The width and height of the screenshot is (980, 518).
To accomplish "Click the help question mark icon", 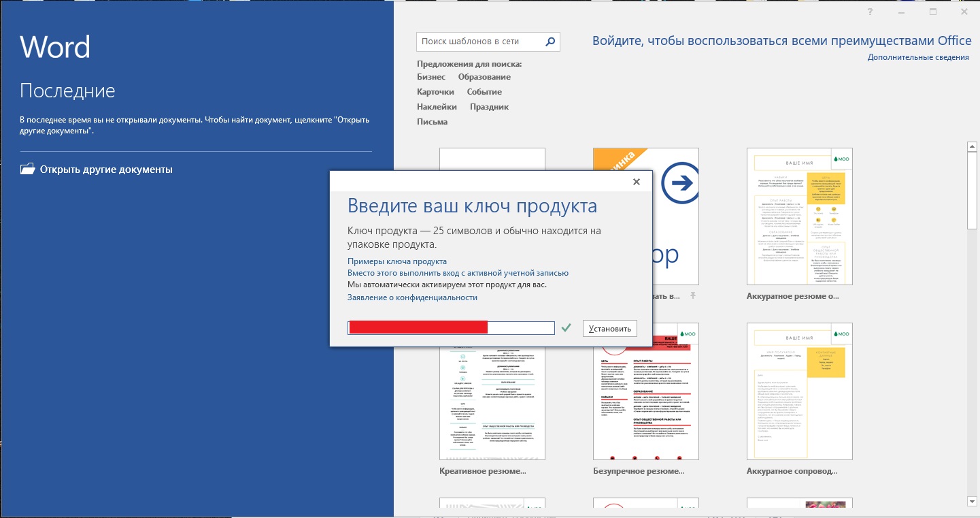I will click(870, 12).
